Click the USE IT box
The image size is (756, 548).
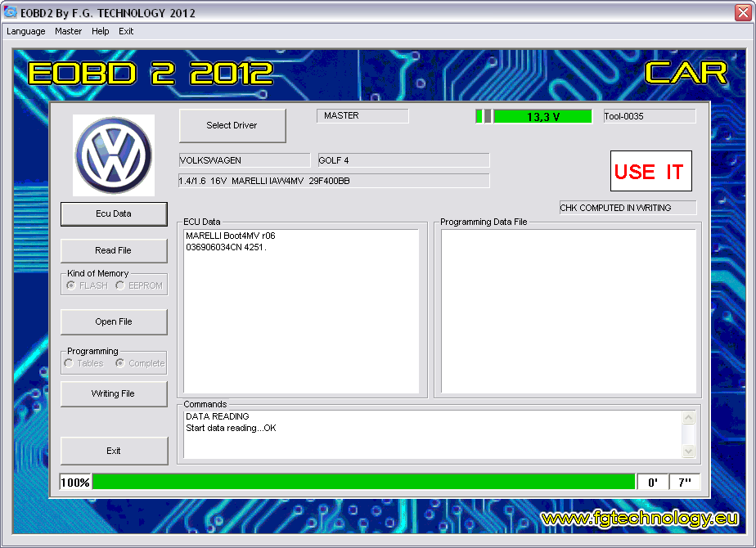pyautogui.click(x=651, y=171)
